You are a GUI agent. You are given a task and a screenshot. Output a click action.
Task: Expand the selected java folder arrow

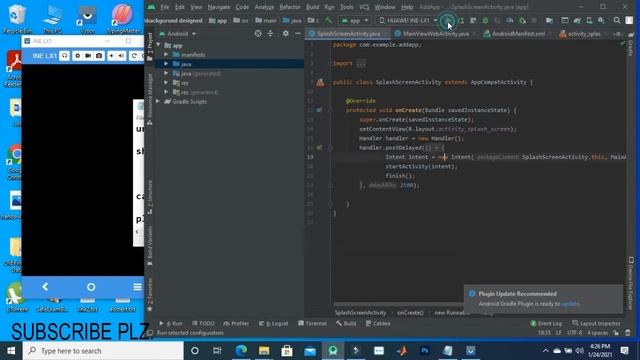[166, 64]
